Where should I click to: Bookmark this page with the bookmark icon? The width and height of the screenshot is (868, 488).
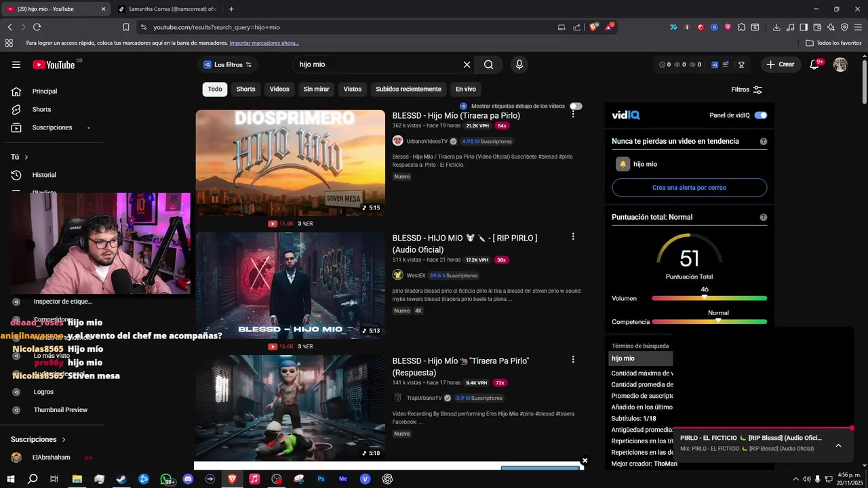[x=126, y=27]
